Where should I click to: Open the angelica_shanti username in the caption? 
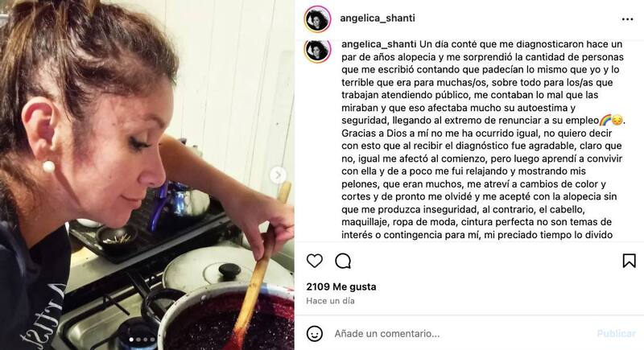pos(379,44)
